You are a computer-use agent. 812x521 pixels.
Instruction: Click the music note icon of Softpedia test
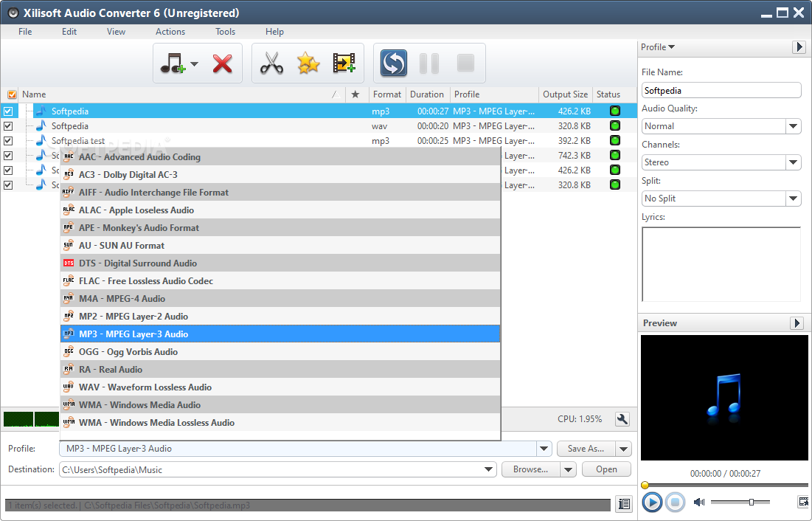[x=41, y=140]
